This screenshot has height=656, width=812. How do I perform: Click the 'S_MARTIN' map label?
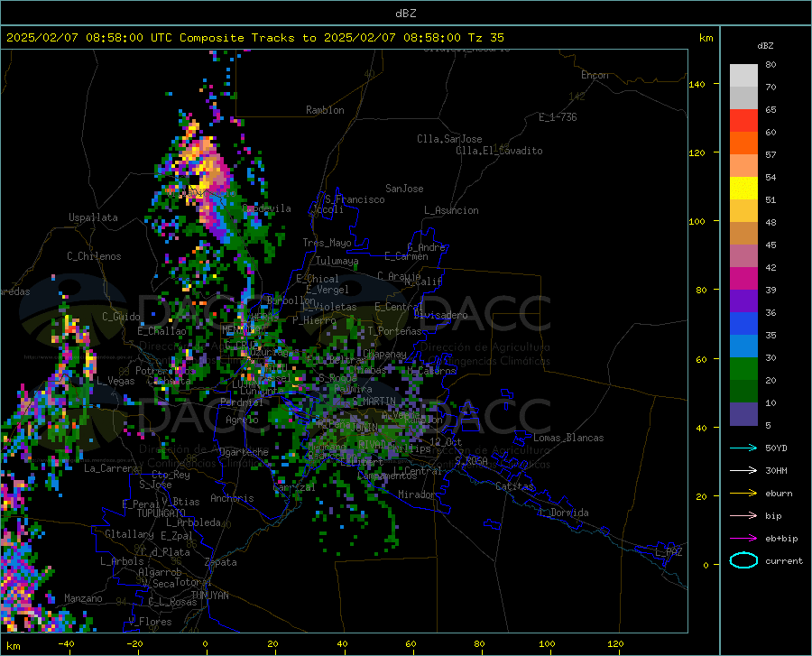(374, 402)
